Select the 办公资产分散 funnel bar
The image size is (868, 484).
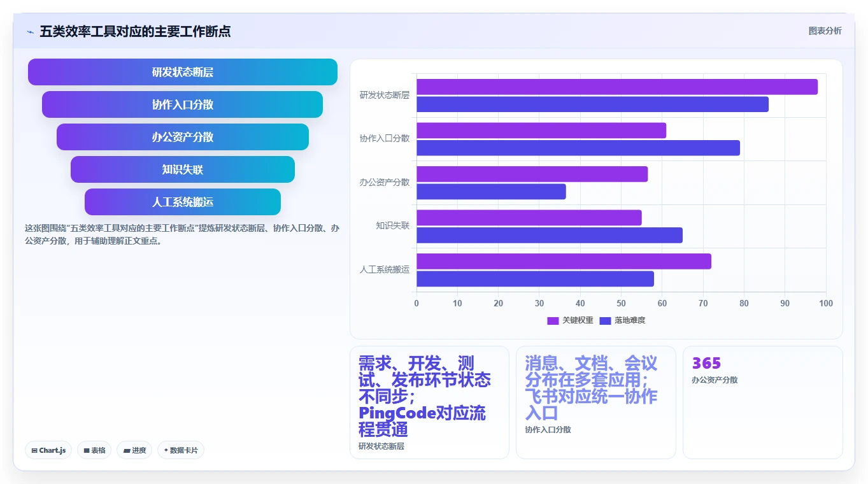pos(183,137)
